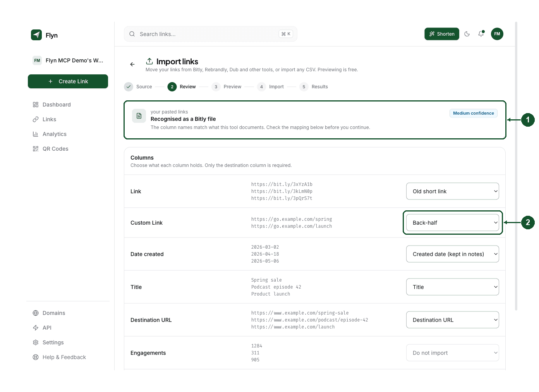The image size is (539, 392).
Task: Jump to the Results step
Action: point(314,87)
